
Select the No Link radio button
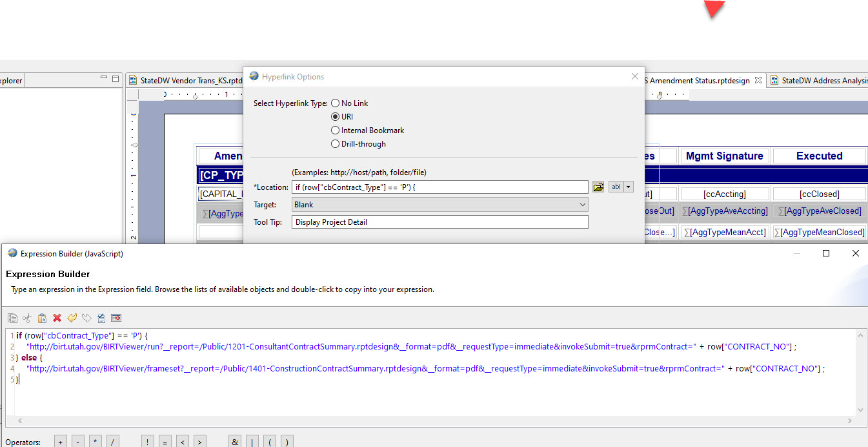(335, 103)
